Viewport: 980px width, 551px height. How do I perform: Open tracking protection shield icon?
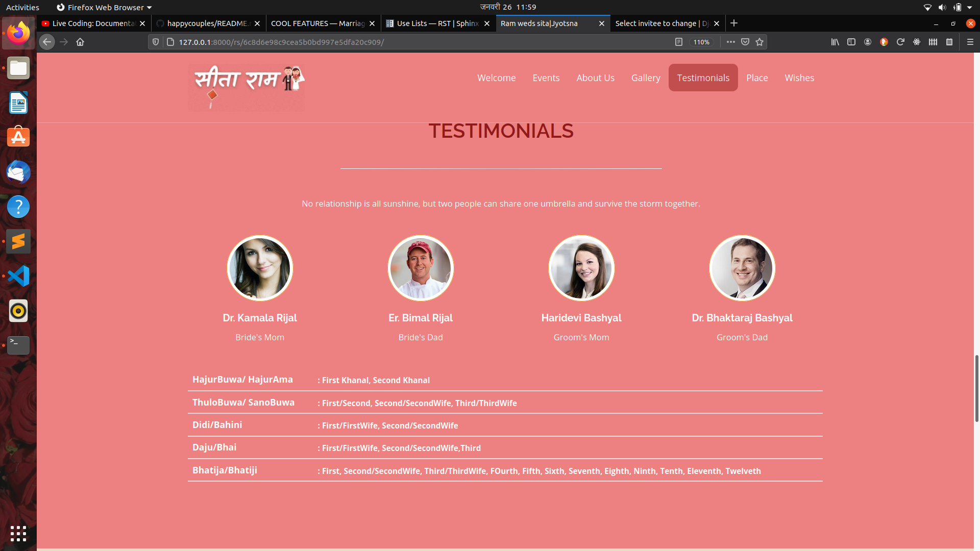tap(156, 42)
